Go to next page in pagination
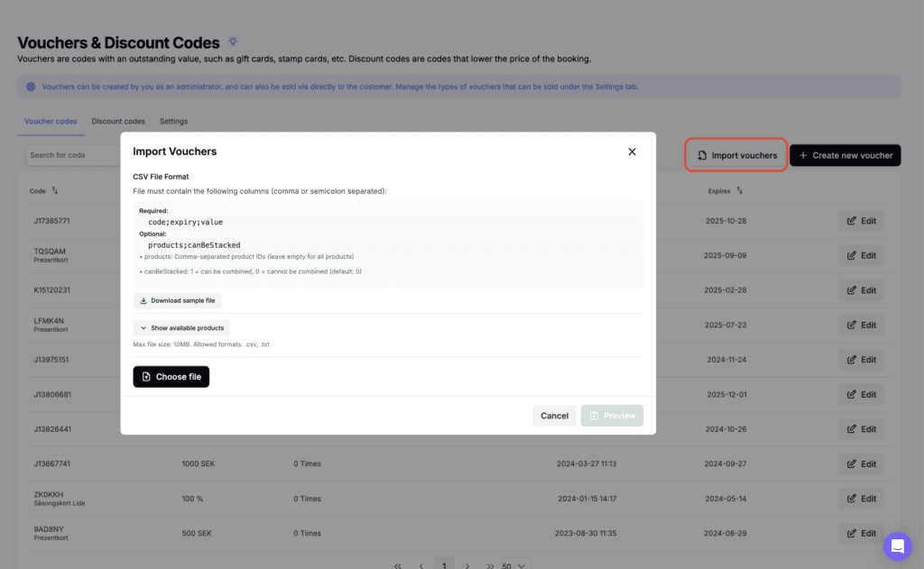Viewport: 924px width, 569px height. tap(467, 565)
